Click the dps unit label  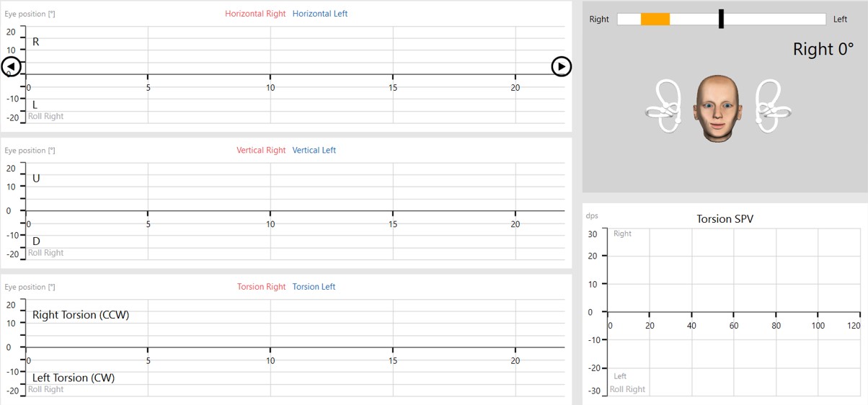592,215
